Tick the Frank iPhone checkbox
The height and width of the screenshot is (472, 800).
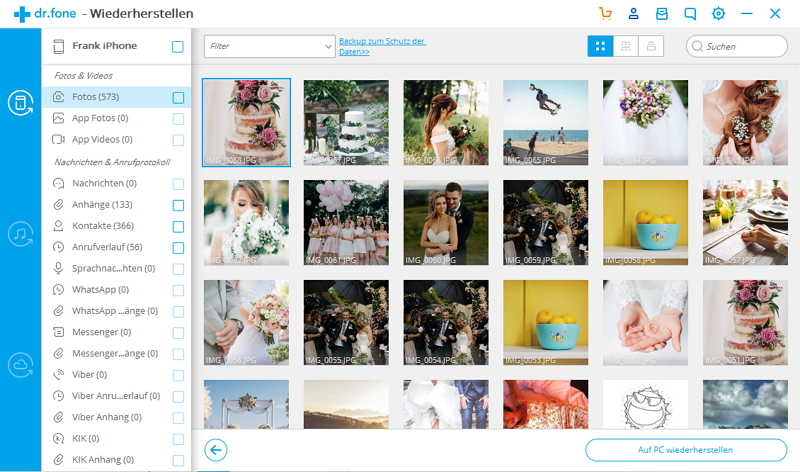coord(178,47)
